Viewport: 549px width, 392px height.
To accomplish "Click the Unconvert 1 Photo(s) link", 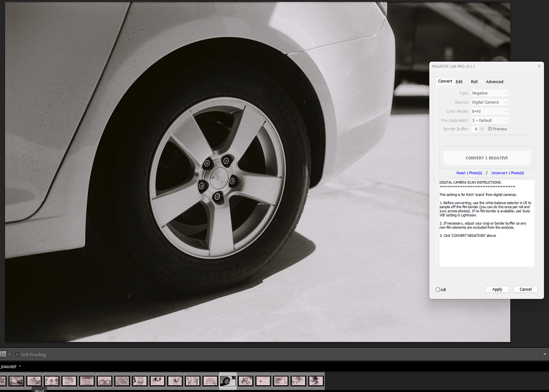I will [x=508, y=173].
